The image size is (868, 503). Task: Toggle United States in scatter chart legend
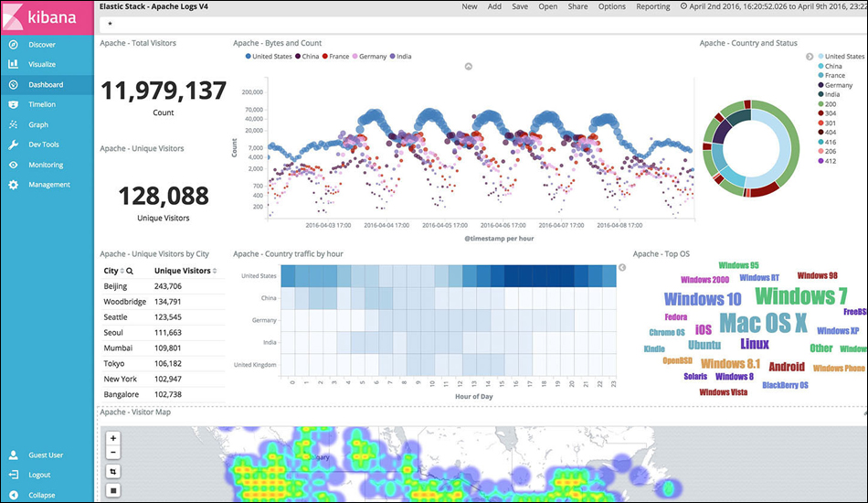pyautogui.click(x=269, y=57)
